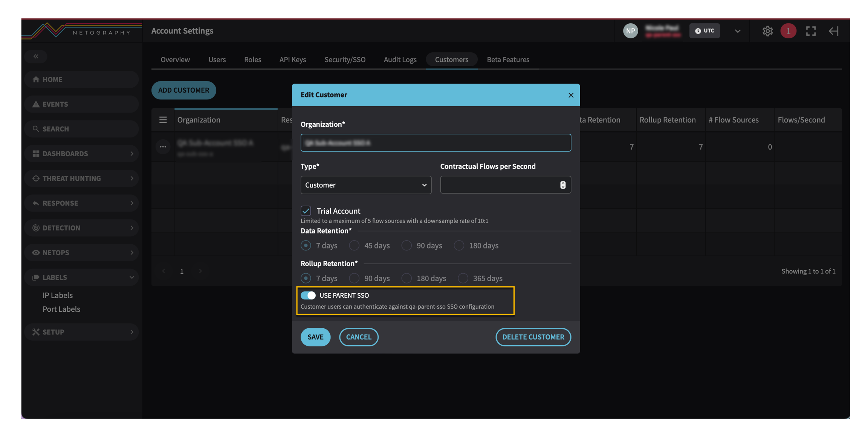The height and width of the screenshot is (439, 868).
Task: Click the settings gear icon in header
Action: pyautogui.click(x=767, y=31)
